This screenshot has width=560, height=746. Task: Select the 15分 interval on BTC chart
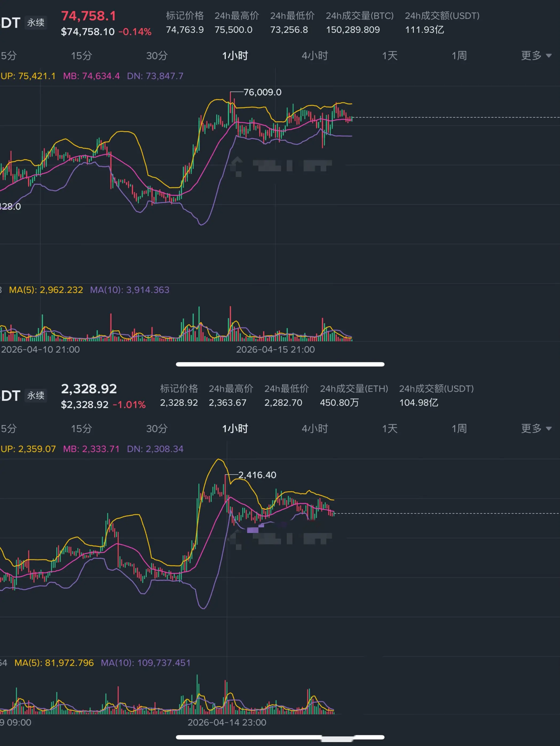[81, 56]
